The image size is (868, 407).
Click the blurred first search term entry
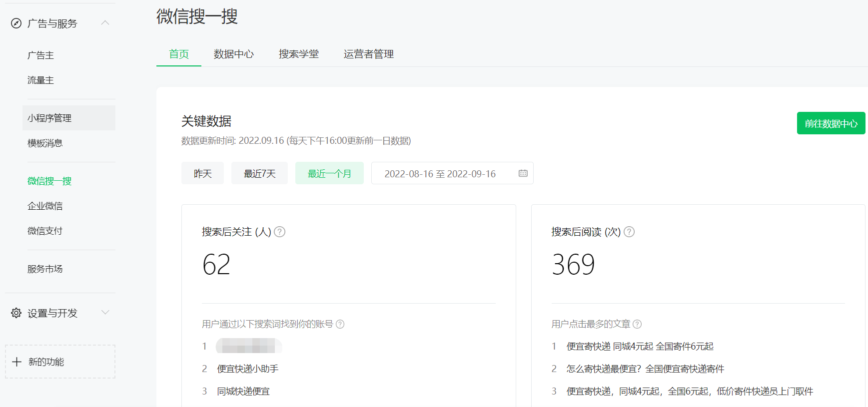point(249,346)
